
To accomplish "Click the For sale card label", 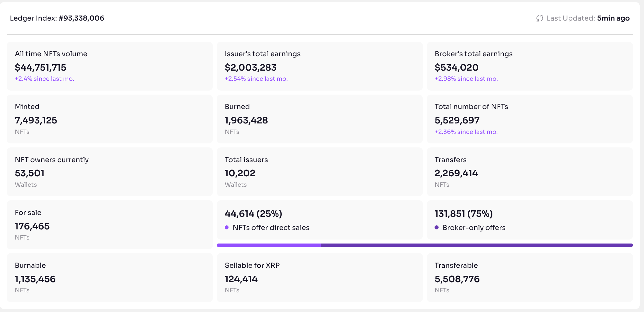I will click(x=28, y=213).
